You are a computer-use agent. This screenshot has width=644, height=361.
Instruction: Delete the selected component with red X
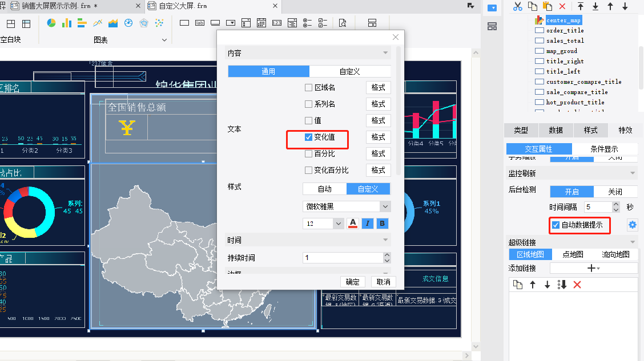click(562, 6)
